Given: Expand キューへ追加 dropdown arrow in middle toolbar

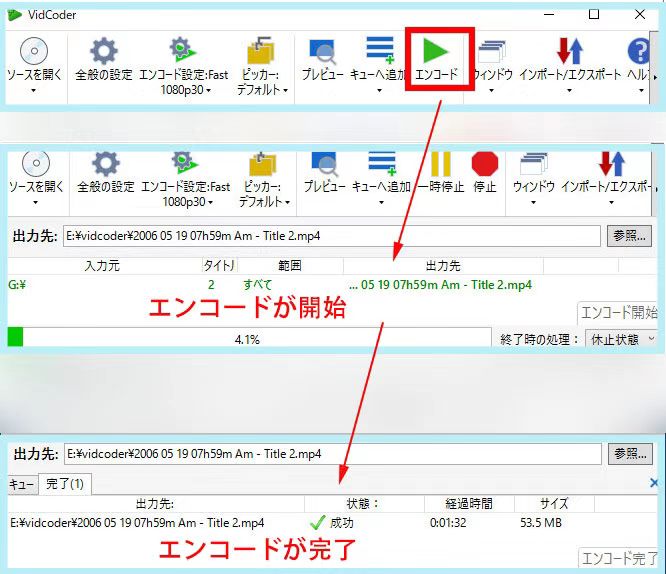Looking at the screenshot, I should tap(381, 203).
